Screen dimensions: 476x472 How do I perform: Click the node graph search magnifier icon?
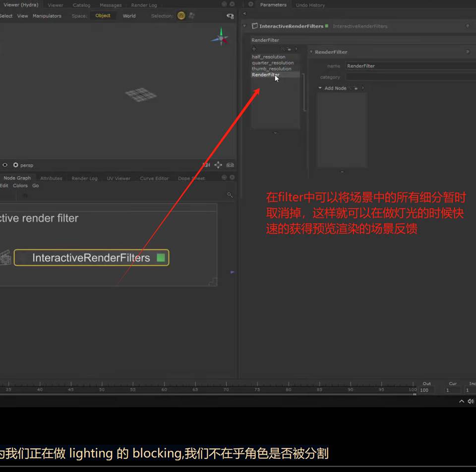pos(230,195)
